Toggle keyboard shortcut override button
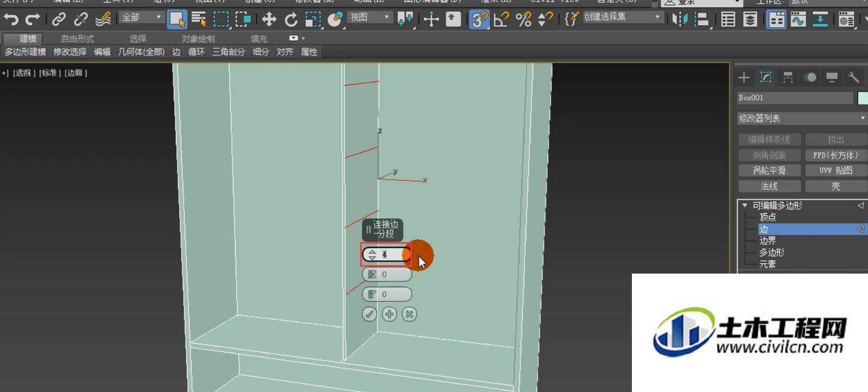This screenshot has height=392, width=868. coord(453,20)
